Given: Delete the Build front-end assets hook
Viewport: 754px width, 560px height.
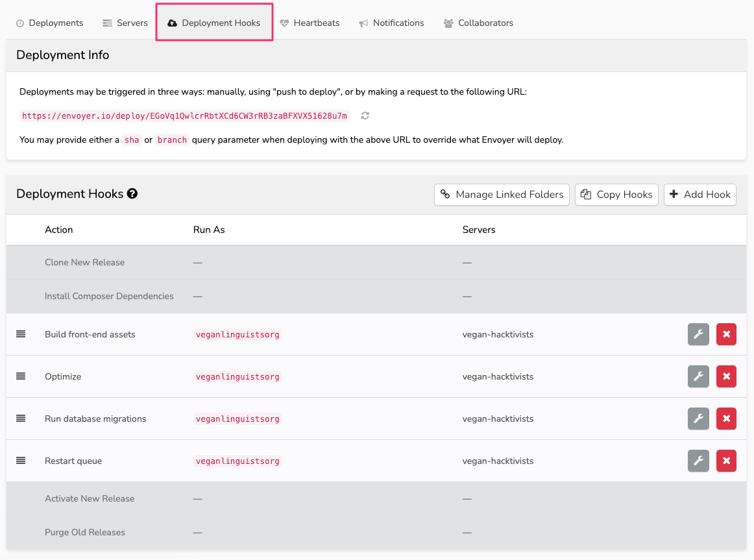Looking at the screenshot, I should [726, 334].
